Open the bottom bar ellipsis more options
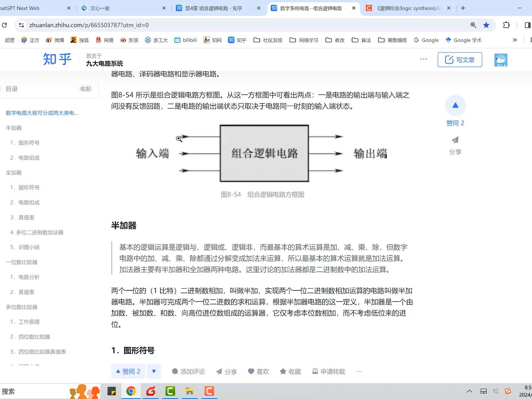 point(359,371)
